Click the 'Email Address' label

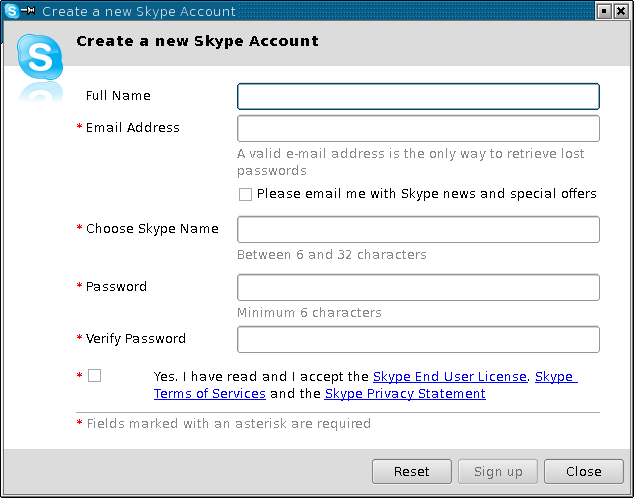[x=133, y=128]
